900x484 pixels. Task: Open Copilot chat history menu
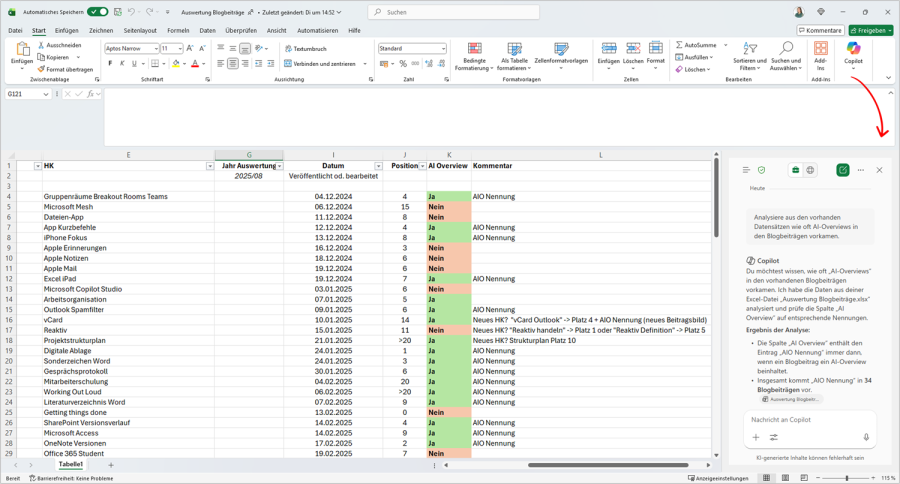coord(746,170)
